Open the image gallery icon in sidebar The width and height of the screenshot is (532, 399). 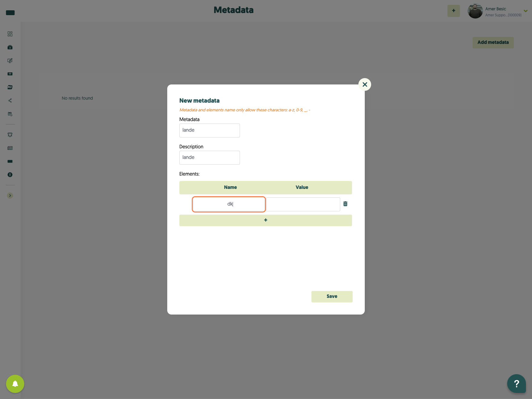click(x=10, y=87)
